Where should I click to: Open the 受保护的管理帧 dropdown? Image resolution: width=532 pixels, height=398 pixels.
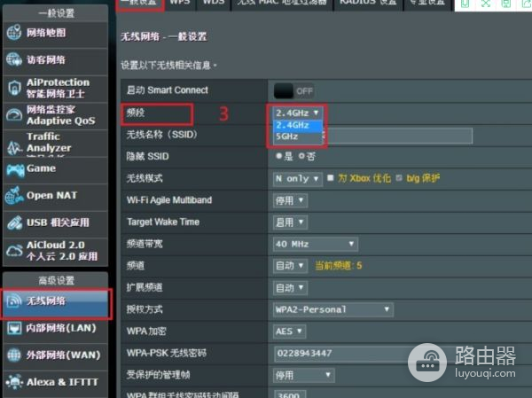[x=303, y=375]
